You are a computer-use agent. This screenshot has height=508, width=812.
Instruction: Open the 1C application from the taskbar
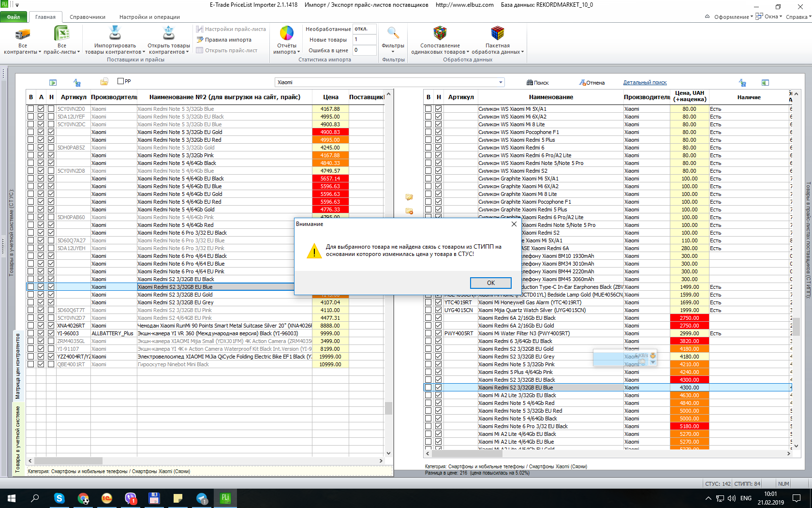point(106,498)
